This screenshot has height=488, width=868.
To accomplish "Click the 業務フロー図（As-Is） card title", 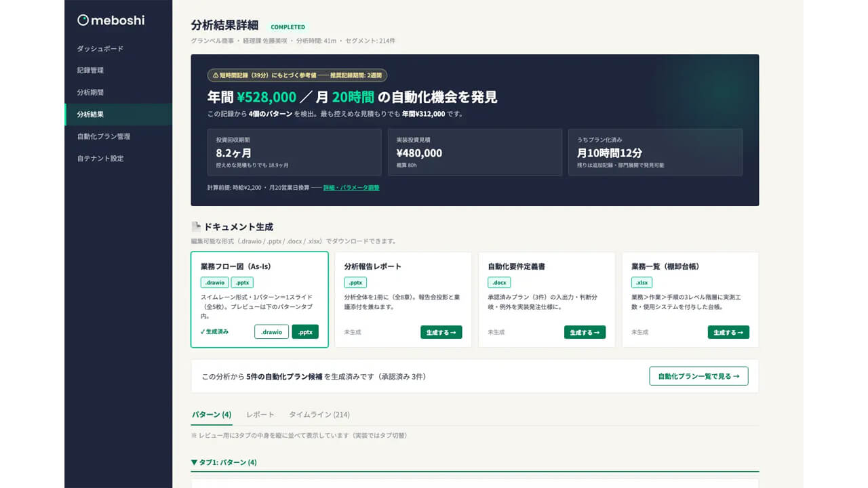I will pyautogui.click(x=236, y=266).
